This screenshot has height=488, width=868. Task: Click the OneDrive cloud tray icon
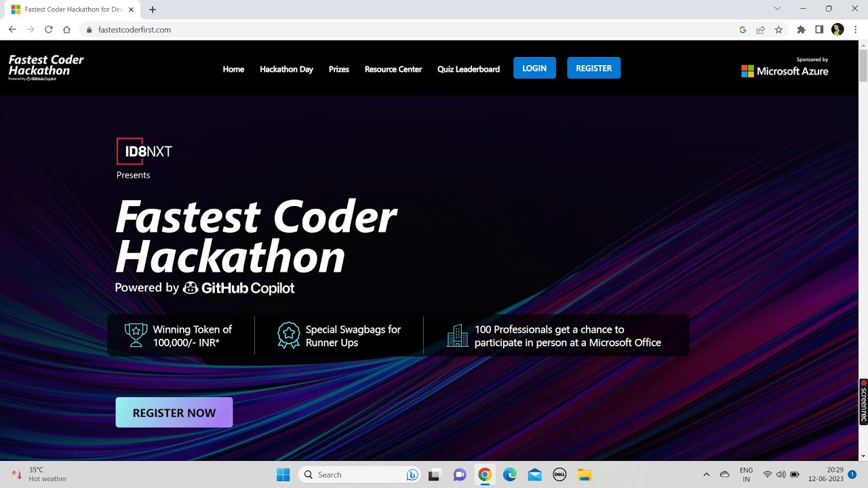pyautogui.click(x=724, y=474)
